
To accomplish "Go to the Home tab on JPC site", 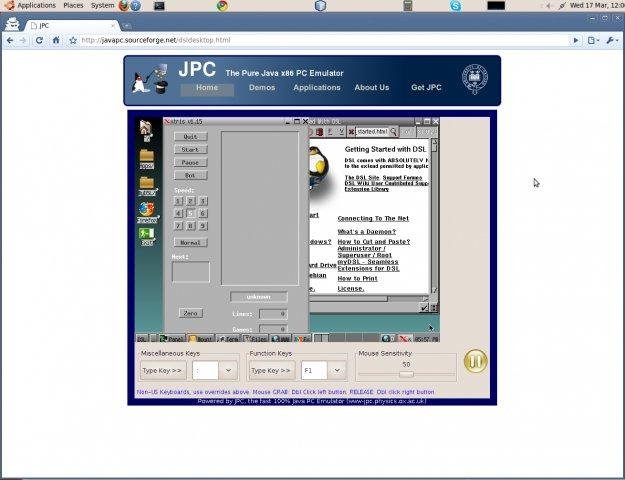I will [207, 88].
